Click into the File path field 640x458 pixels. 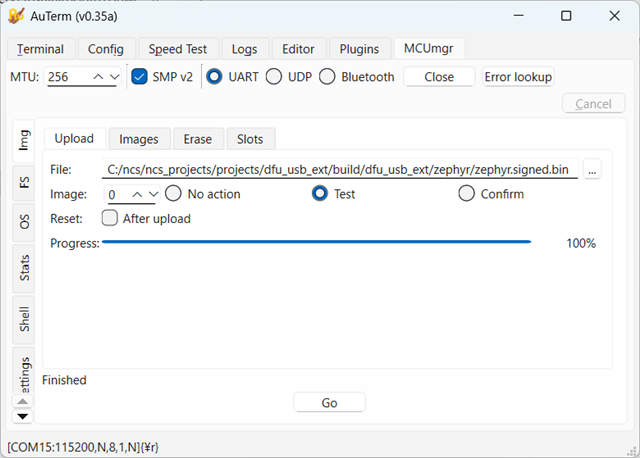coord(340,169)
